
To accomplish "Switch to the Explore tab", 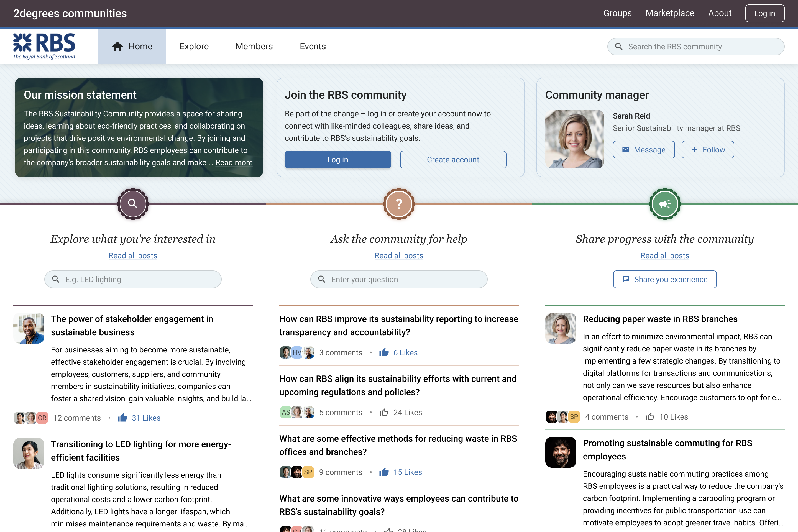I will coord(194,47).
